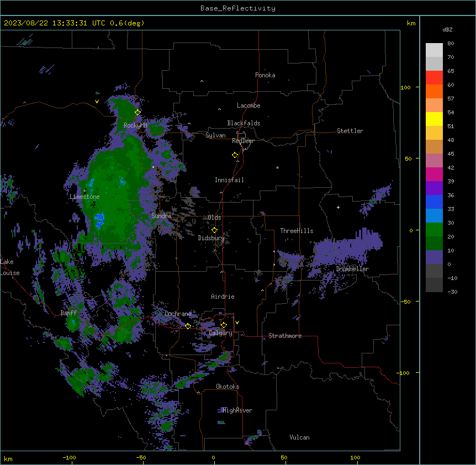Select the asterisk marker east of Innisfail

(277, 167)
